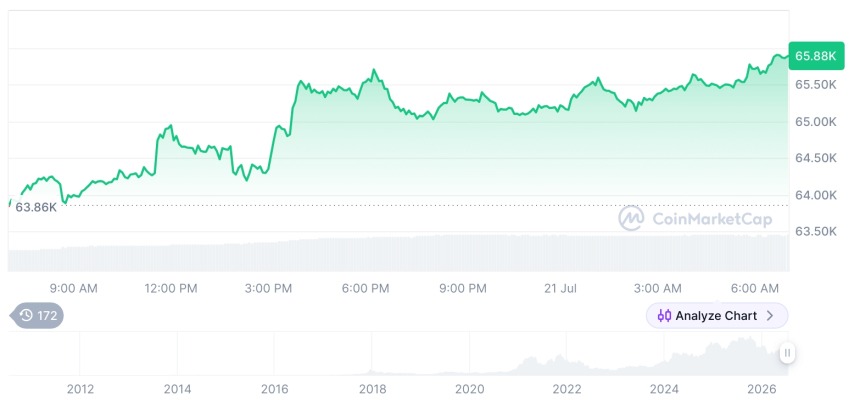
Task: Click the 172 history events badge
Action: pyautogui.click(x=37, y=315)
